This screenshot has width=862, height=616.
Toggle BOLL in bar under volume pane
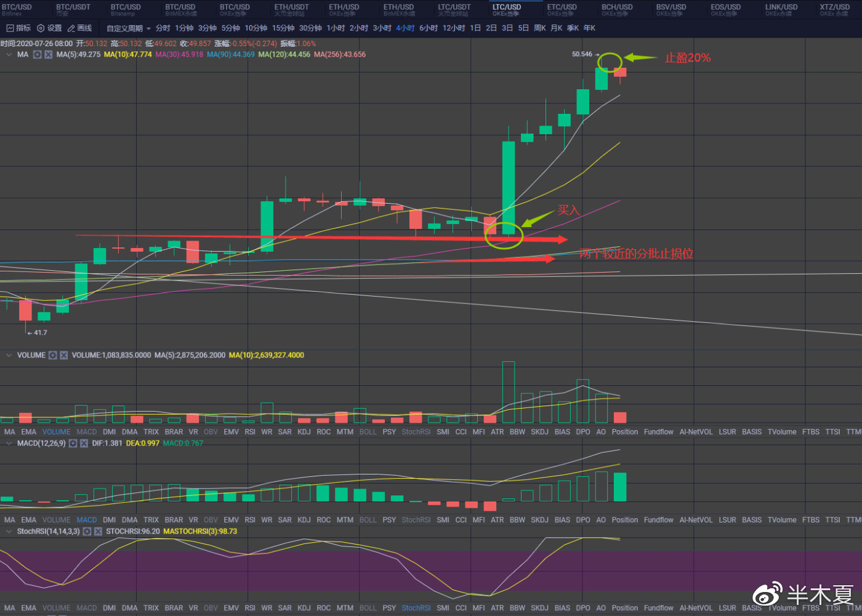click(x=368, y=432)
